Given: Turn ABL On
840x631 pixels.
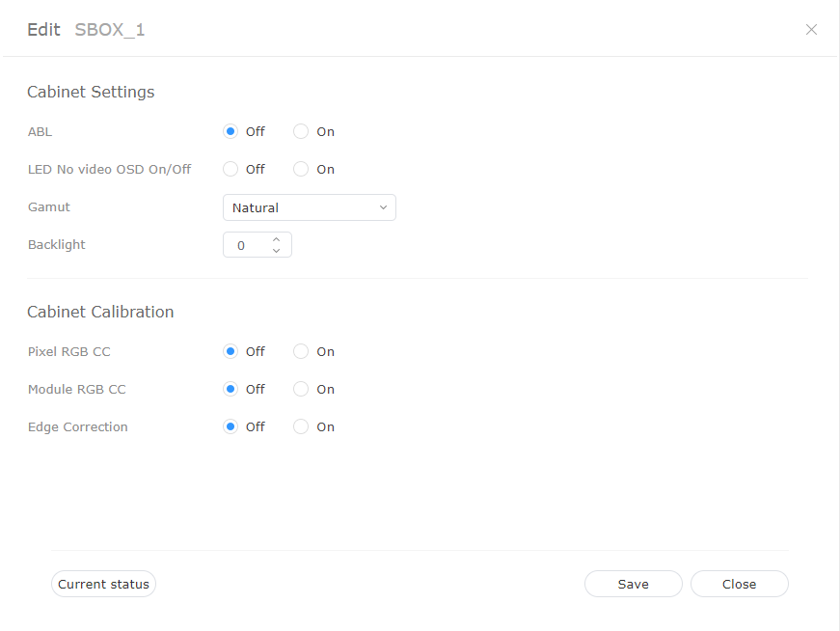Looking at the screenshot, I should click(301, 131).
